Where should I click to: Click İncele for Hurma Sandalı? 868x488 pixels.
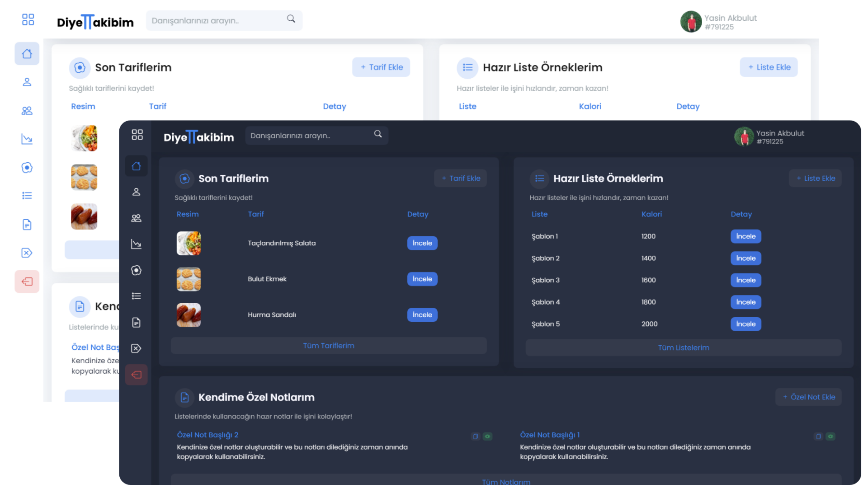[422, 315]
